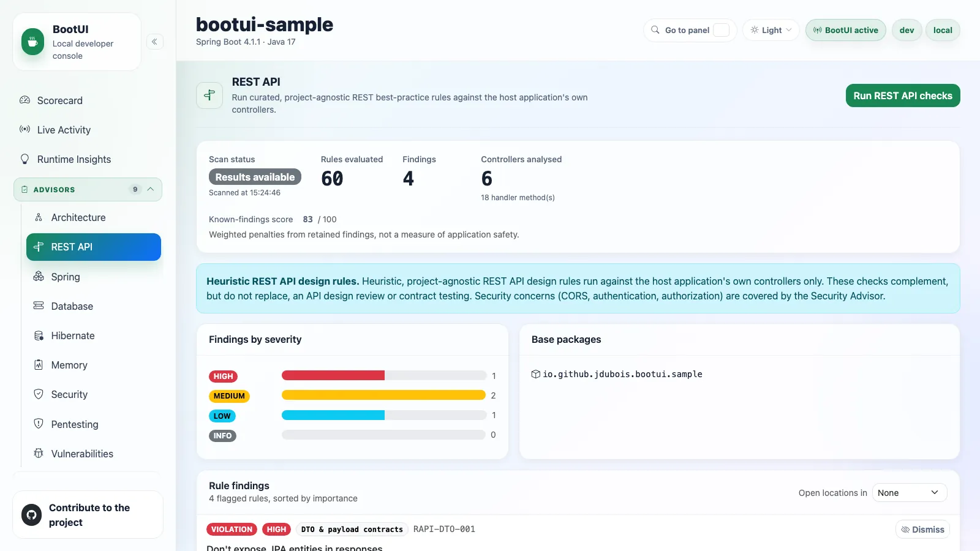
Task: Click the Live Activity broadcast icon
Action: click(x=25, y=129)
